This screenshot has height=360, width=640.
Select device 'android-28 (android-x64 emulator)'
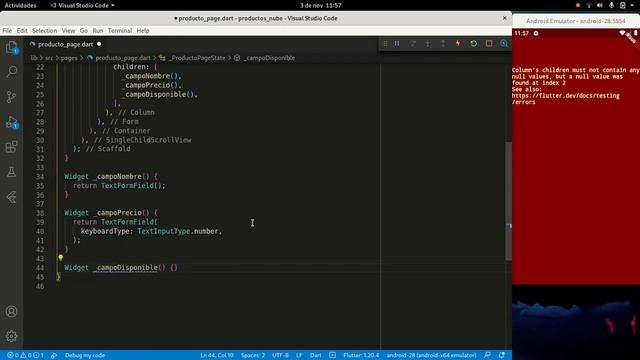431,355
